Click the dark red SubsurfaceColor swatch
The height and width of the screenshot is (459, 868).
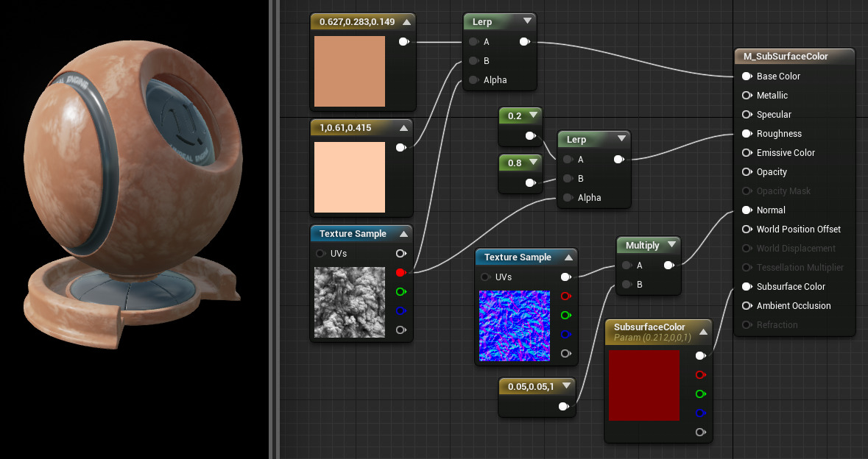[644, 385]
